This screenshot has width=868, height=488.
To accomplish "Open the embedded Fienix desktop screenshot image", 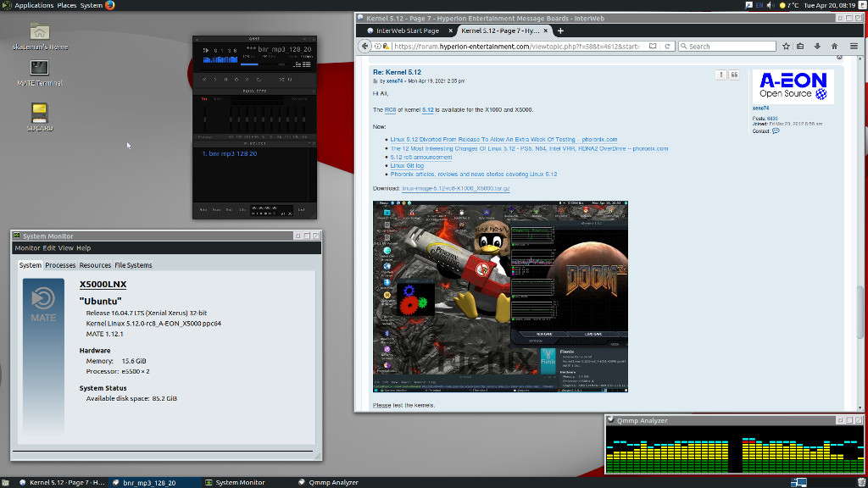I will [x=500, y=297].
